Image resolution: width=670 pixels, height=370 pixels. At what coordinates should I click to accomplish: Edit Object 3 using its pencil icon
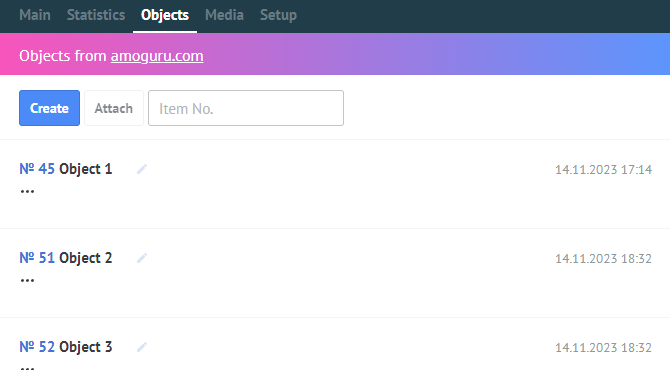click(x=142, y=347)
